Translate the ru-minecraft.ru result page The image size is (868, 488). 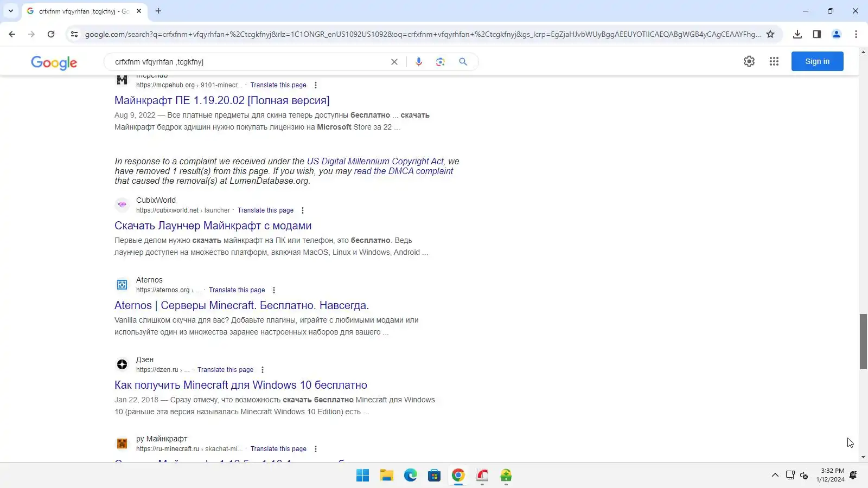pos(278,449)
